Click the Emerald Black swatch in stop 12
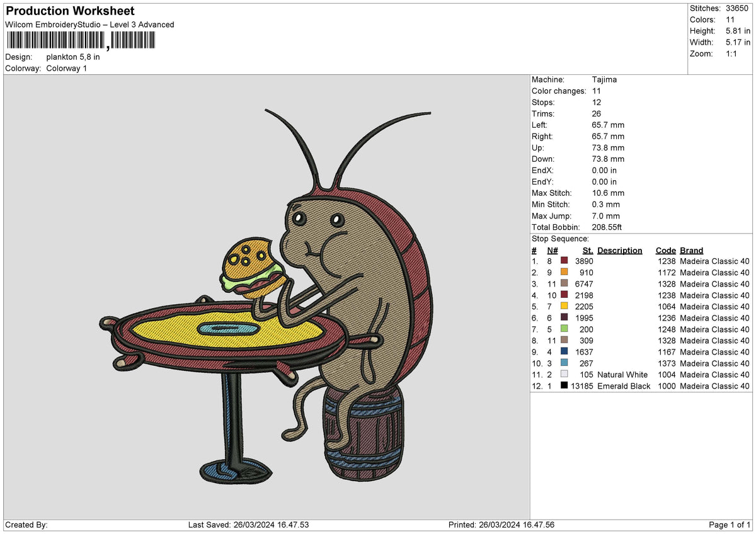The height and width of the screenshot is (534, 756). pyautogui.click(x=564, y=386)
